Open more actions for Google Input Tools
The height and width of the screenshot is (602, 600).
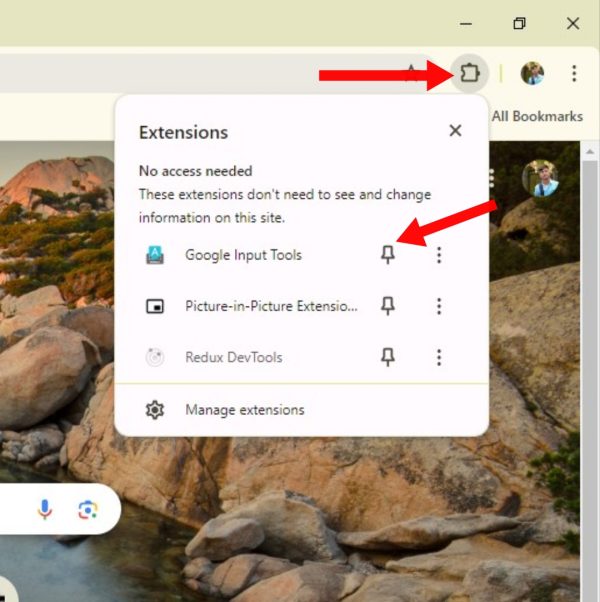click(x=439, y=255)
